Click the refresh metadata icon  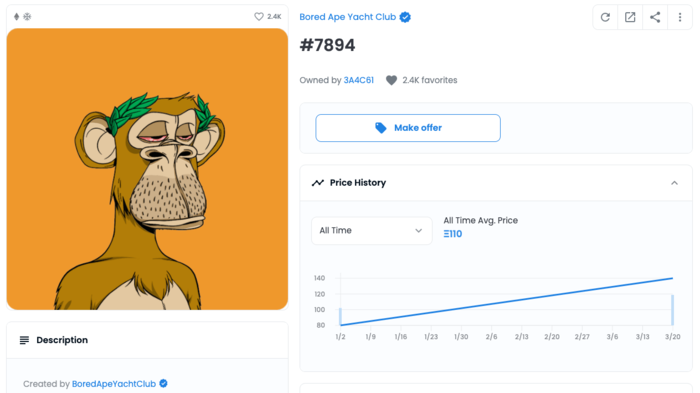tap(605, 17)
